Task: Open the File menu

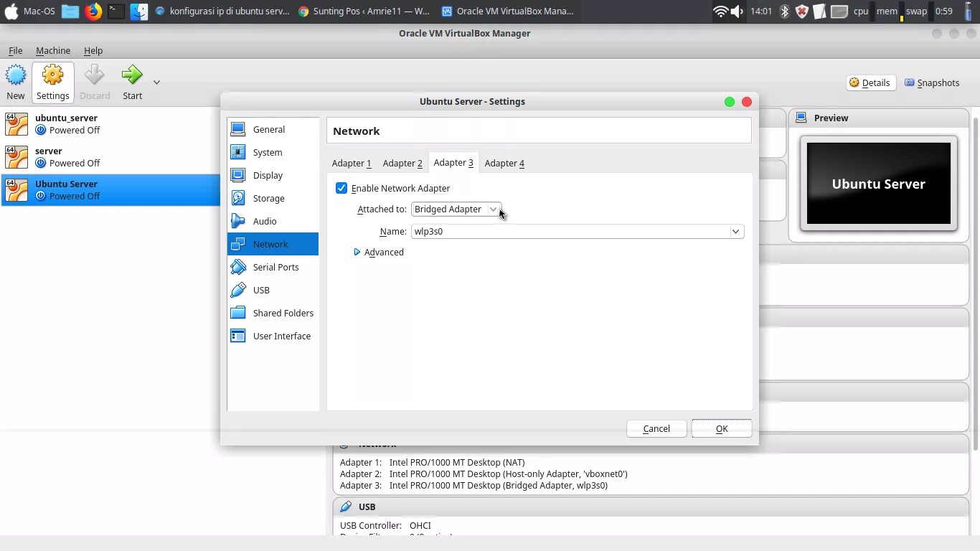Action: click(x=16, y=50)
